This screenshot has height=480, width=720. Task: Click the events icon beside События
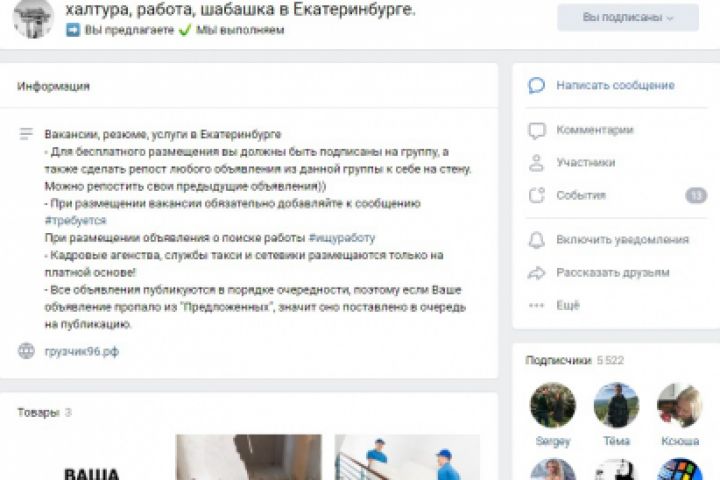536,195
